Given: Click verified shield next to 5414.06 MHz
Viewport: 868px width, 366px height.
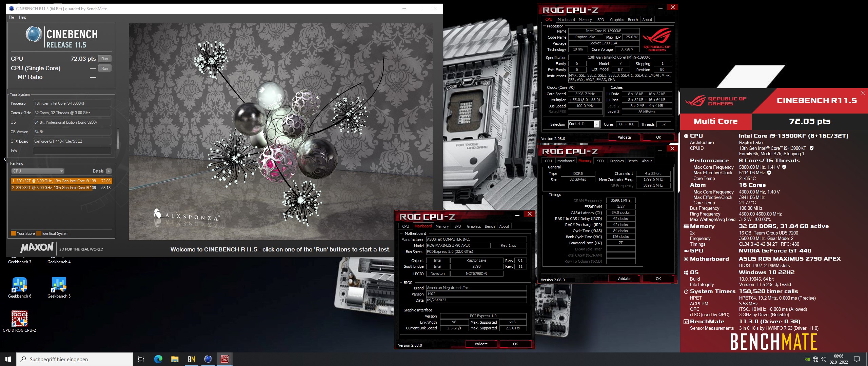Looking at the screenshot, I should coord(769,172).
